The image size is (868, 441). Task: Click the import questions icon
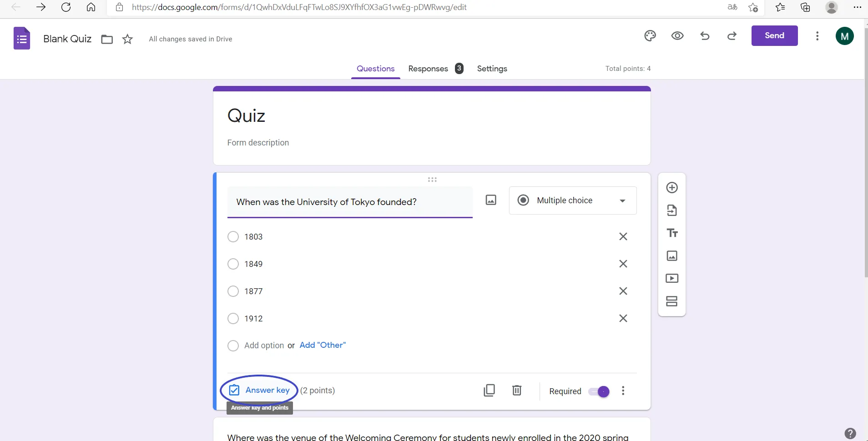point(672,210)
